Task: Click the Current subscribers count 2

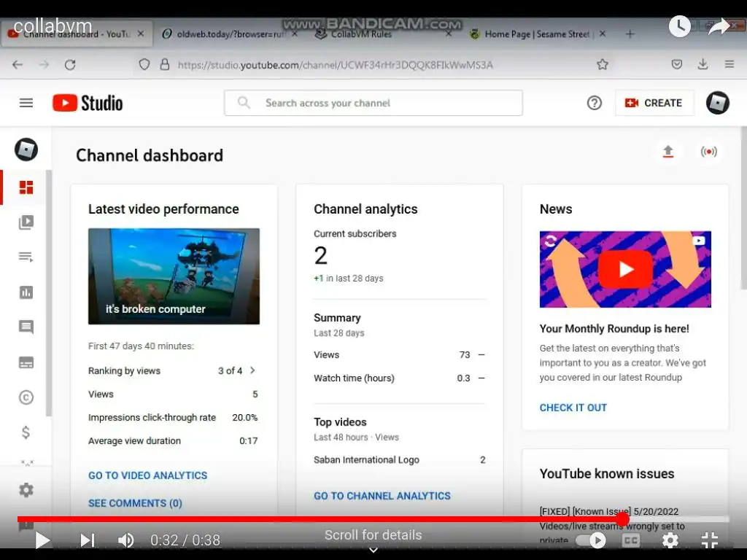Action: coord(321,256)
